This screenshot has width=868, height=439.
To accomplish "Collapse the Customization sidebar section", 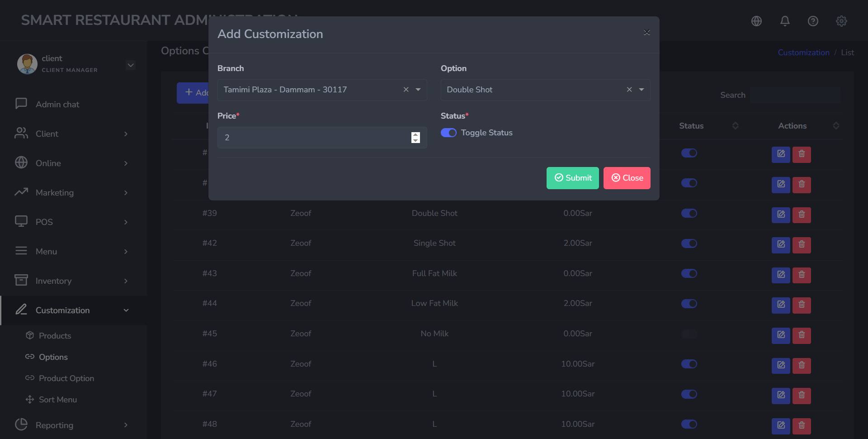I will [74, 310].
